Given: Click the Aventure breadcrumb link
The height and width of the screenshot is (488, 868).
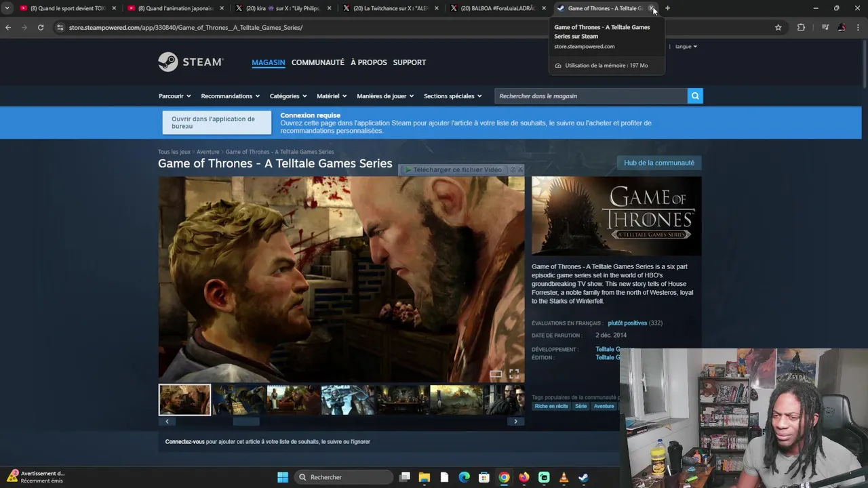Looking at the screenshot, I should [208, 152].
